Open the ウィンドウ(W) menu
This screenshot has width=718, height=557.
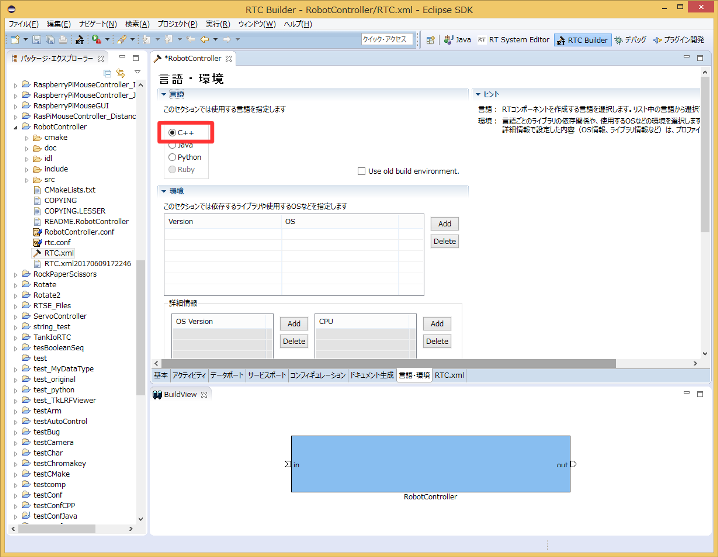click(257, 23)
